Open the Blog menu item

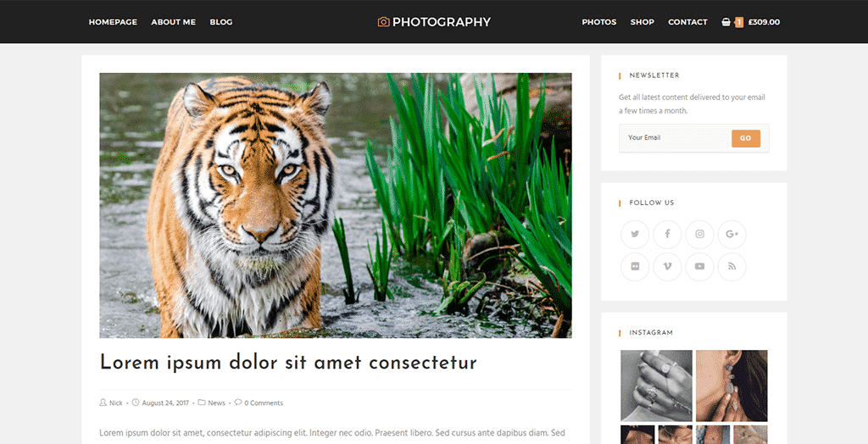(x=221, y=22)
